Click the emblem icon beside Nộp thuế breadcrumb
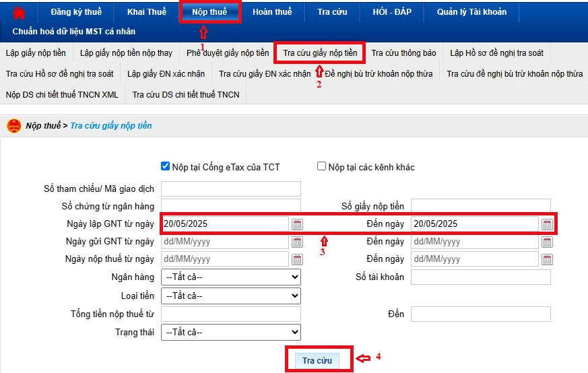This screenshot has width=588, height=373. (13, 126)
